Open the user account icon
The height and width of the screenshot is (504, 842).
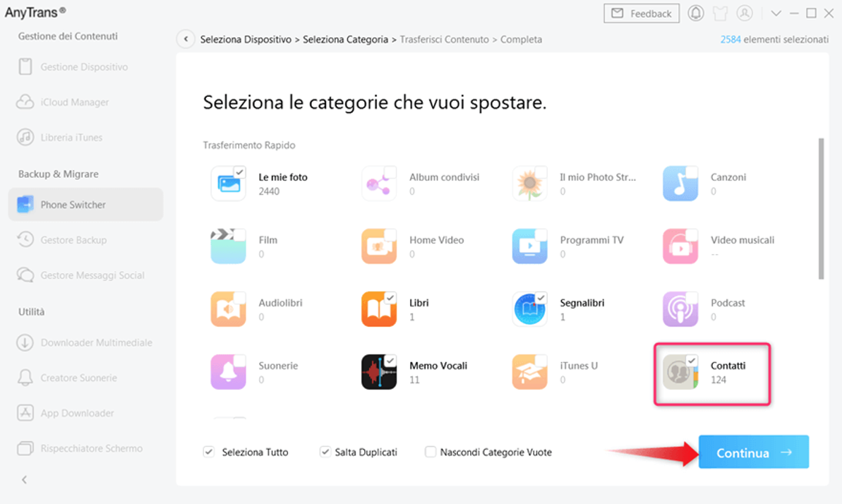744,13
